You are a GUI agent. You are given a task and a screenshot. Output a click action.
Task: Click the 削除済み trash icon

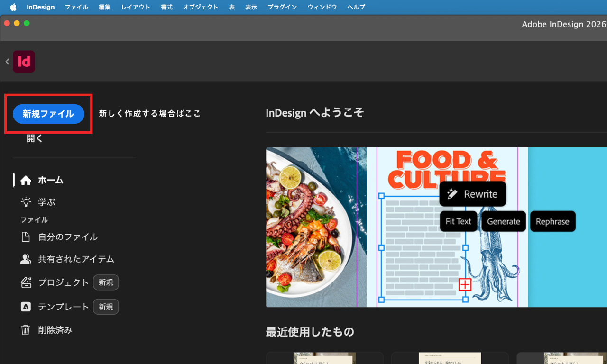point(26,330)
